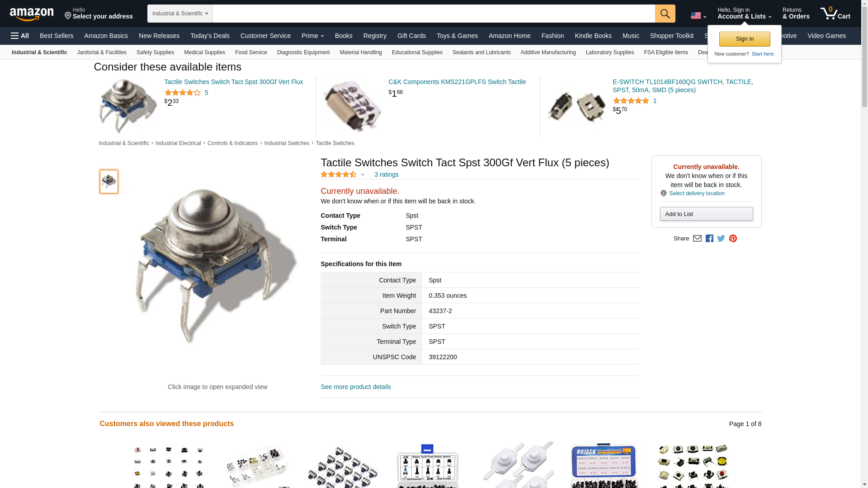Share product via email envelope icon
868x488 pixels.
point(697,239)
